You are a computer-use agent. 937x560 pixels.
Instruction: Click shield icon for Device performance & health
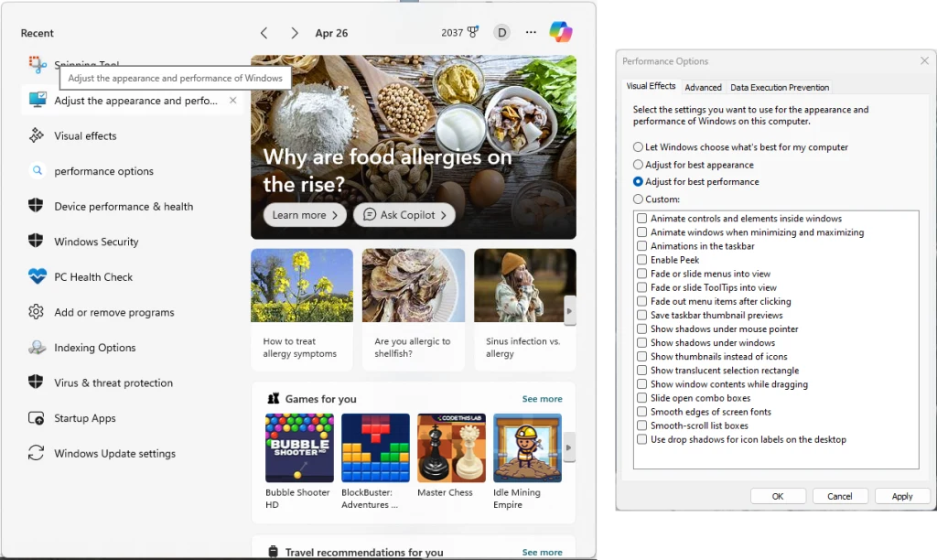36,206
